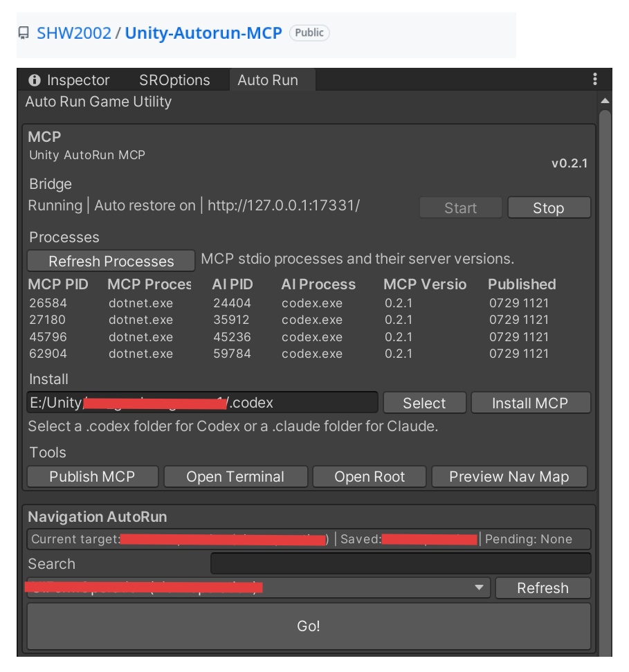629x672 pixels.
Task: Click the Open Terminal button
Action: point(235,477)
